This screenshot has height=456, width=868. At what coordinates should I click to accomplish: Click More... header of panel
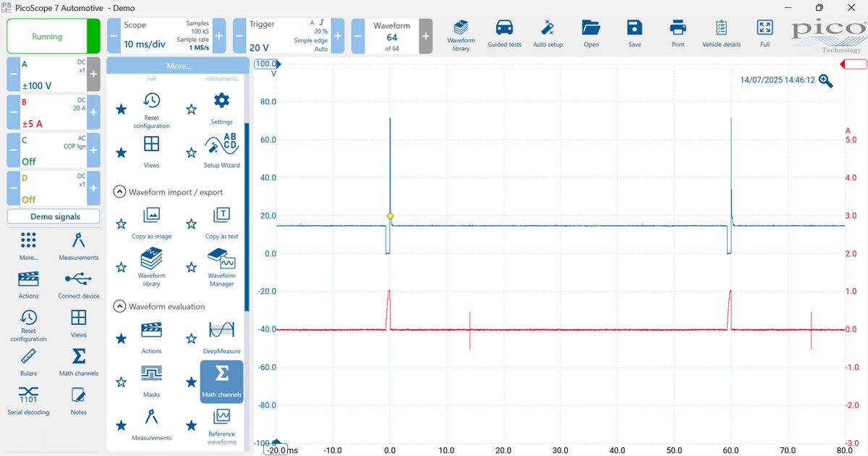(x=179, y=66)
